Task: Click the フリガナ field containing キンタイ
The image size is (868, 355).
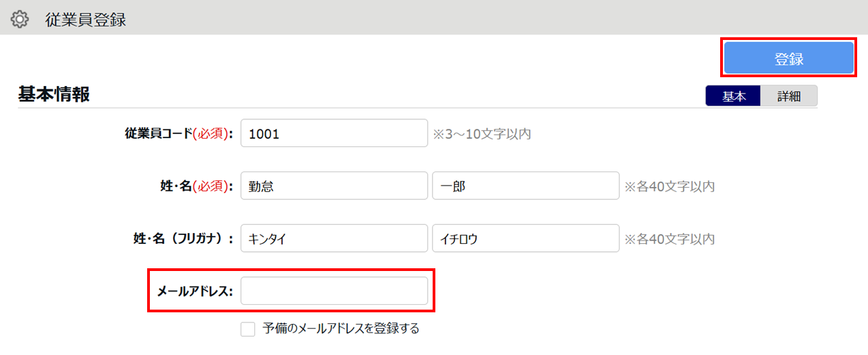Action: point(334,238)
